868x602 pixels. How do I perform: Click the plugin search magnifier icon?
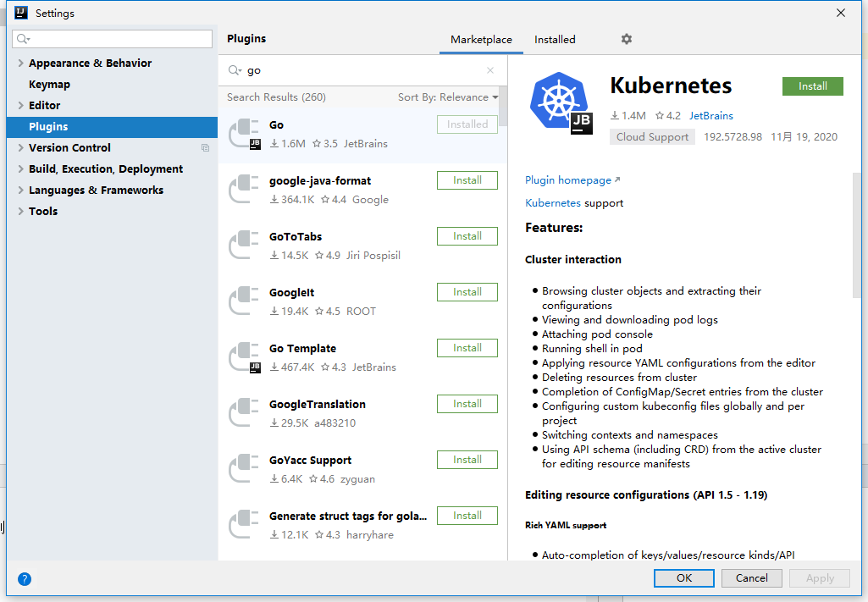tap(235, 70)
